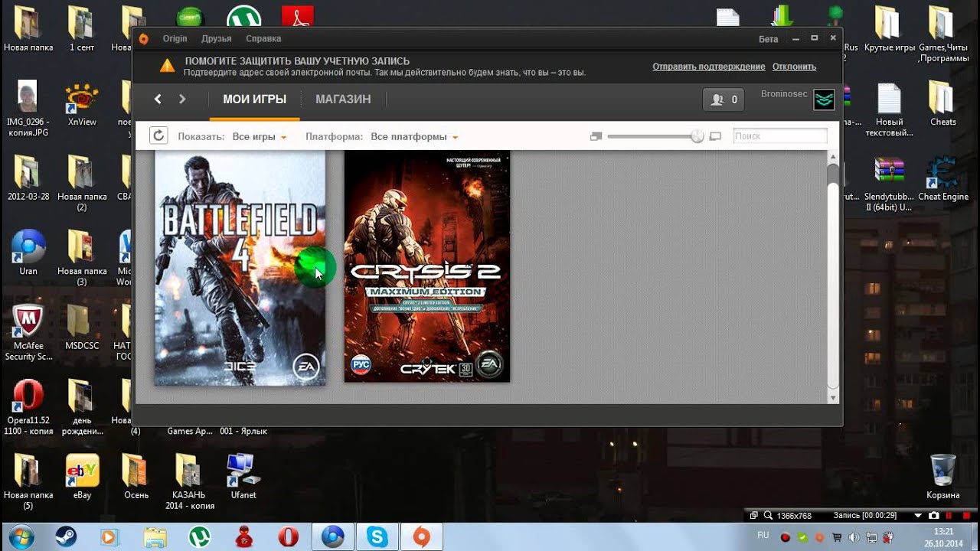Click the recorder magnifier icon
The image size is (980, 551).
click(x=768, y=516)
